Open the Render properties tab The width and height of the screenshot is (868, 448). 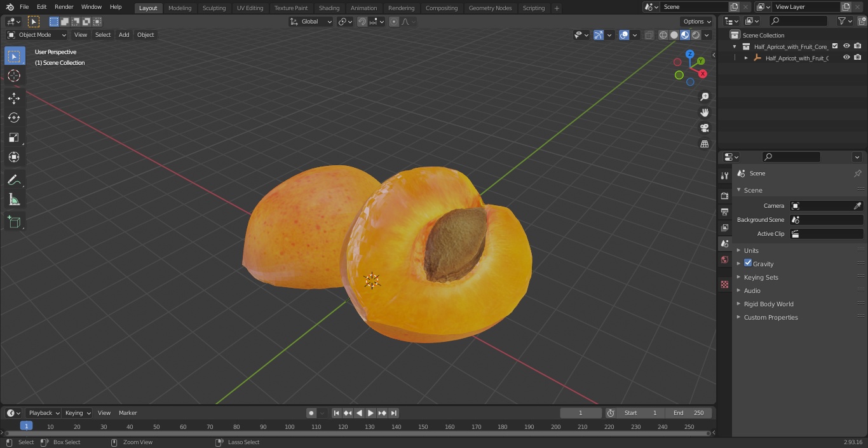(724, 196)
